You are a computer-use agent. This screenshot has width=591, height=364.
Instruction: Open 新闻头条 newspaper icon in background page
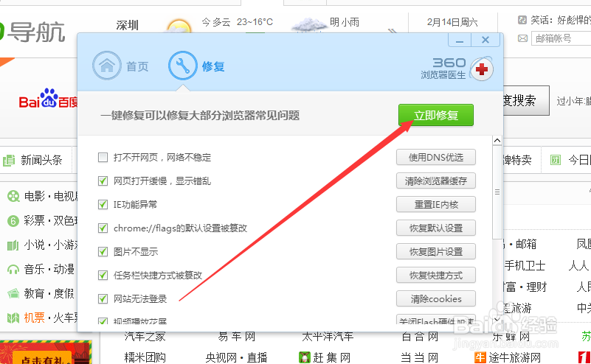click(9, 161)
